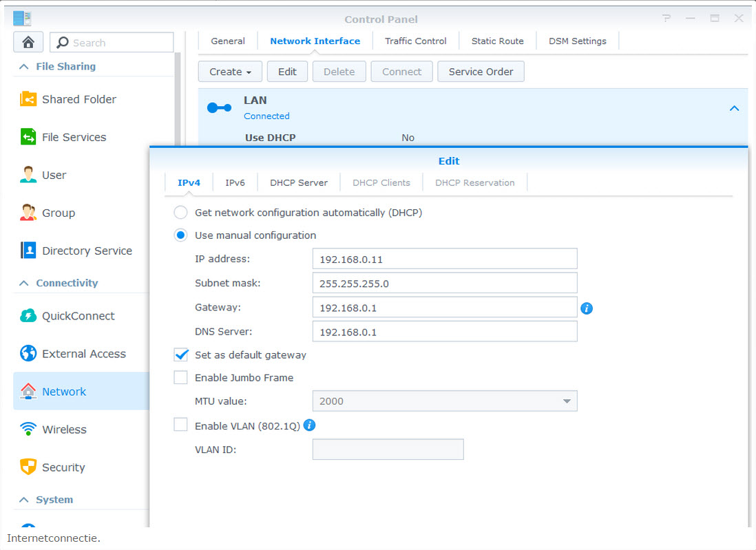Collapse the LAN interface details chevron
756x550 pixels.
coord(734,108)
